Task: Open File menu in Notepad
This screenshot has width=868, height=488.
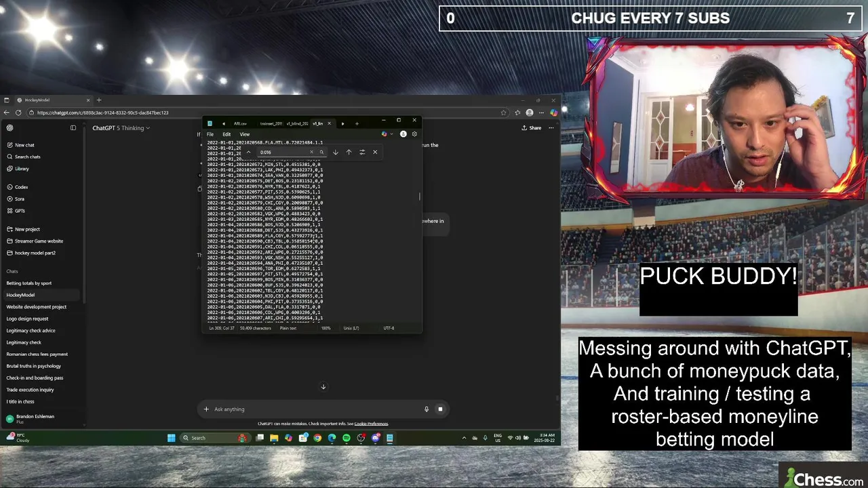Action: (x=210, y=134)
